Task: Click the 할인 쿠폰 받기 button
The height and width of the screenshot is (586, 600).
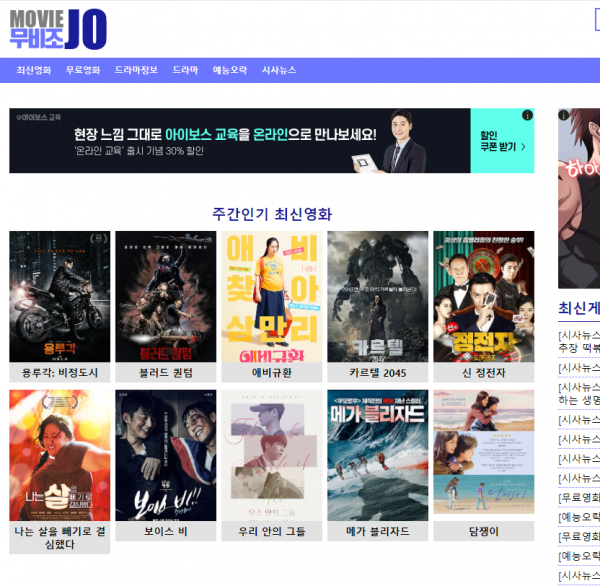Action: [x=502, y=141]
